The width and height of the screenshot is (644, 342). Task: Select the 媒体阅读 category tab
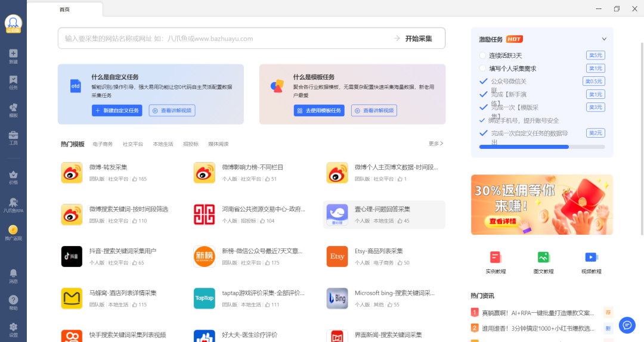click(x=218, y=144)
